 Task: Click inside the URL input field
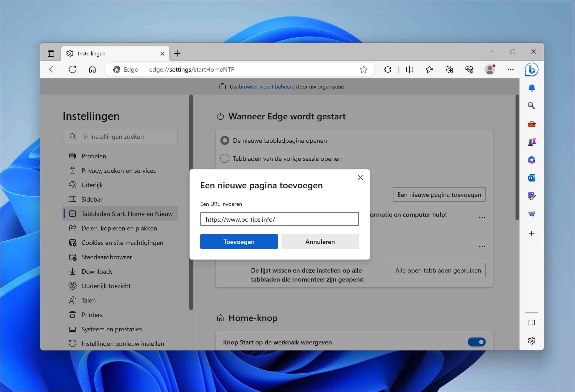pos(279,219)
